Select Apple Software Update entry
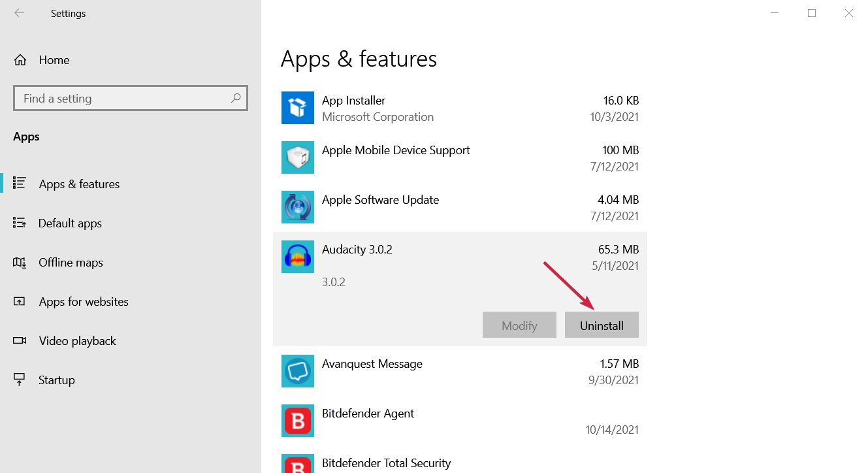Viewport: 868px width, 473px height. [380, 200]
